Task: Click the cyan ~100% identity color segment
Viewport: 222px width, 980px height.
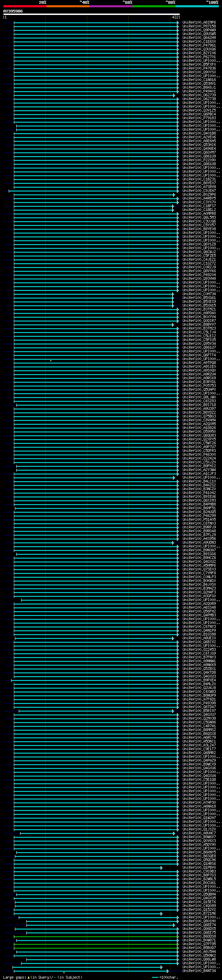Action: [x=197, y=6]
